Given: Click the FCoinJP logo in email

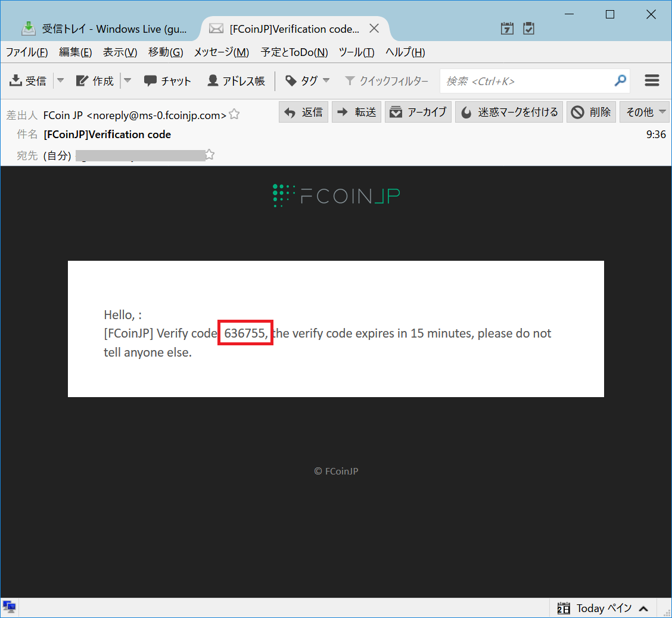Looking at the screenshot, I should coord(337,196).
